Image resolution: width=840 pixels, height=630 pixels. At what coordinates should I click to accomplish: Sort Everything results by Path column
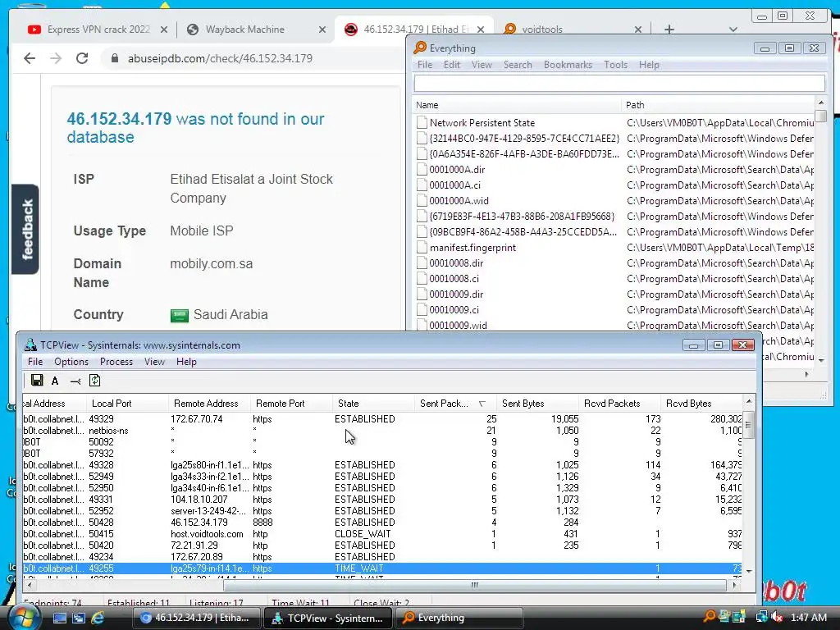click(x=718, y=105)
